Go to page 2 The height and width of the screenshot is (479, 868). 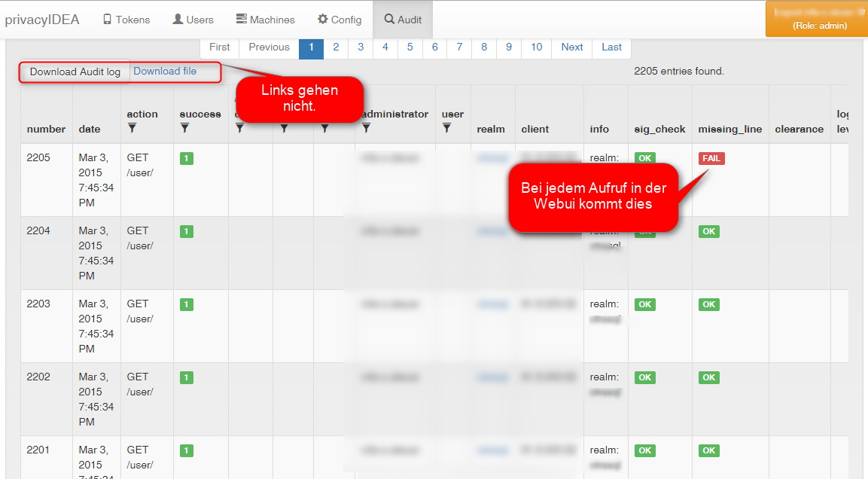coord(336,47)
